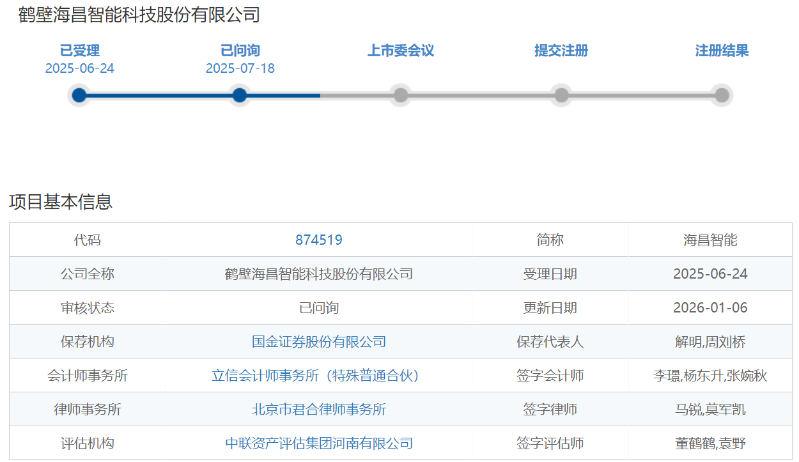Click the 已受理 timeline step dot

[79, 95]
